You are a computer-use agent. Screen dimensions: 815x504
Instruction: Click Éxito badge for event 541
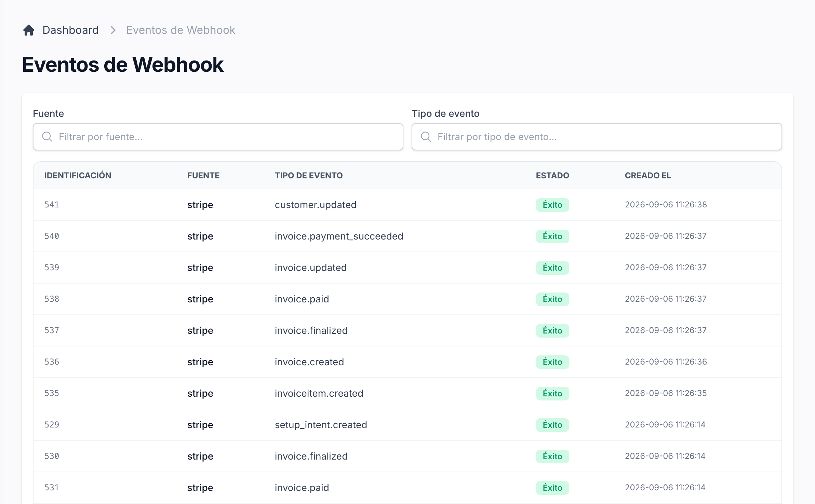pyautogui.click(x=552, y=205)
